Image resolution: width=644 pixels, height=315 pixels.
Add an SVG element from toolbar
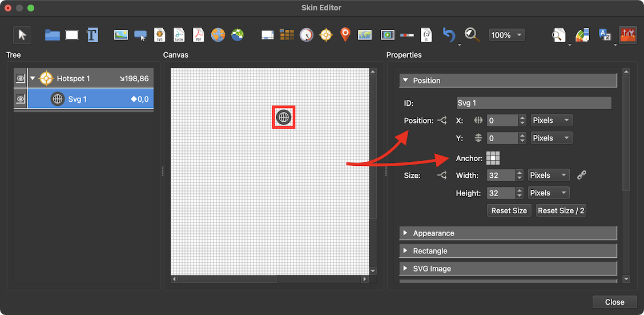[160, 35]
